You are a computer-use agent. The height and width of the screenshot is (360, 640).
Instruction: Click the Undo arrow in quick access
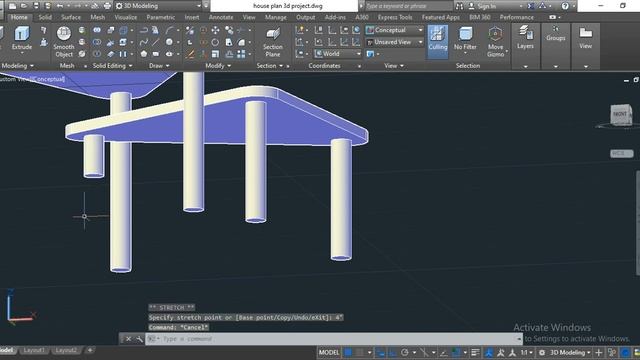coord(60,6)
